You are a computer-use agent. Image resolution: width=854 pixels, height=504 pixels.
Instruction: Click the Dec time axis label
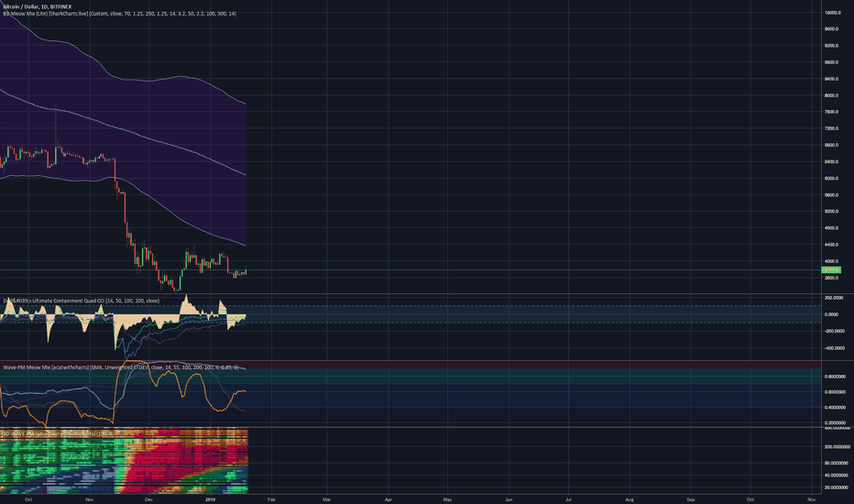pyautogui.click(x=148, y=499)
